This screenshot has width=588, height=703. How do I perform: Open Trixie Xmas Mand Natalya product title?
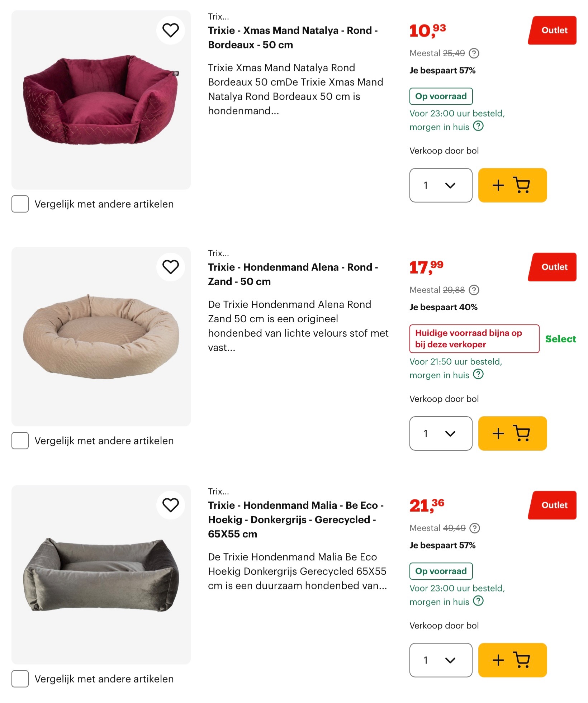click(293, 38)
